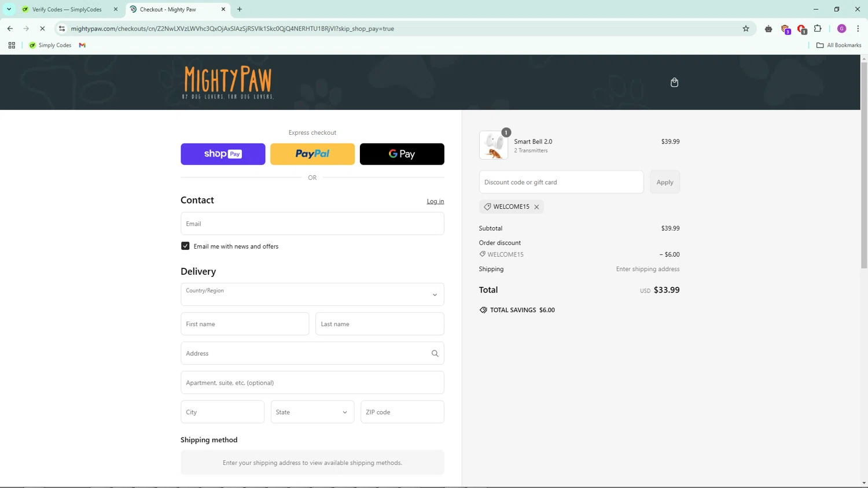Remove the WELCOME15 discount tag

[536, 207]
